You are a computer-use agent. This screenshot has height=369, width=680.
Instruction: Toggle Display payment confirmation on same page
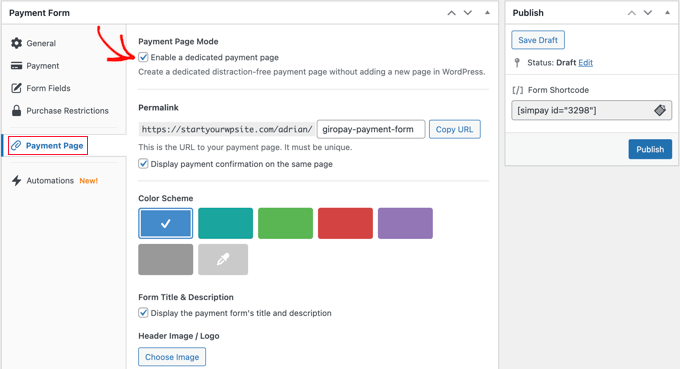[143, 164]
